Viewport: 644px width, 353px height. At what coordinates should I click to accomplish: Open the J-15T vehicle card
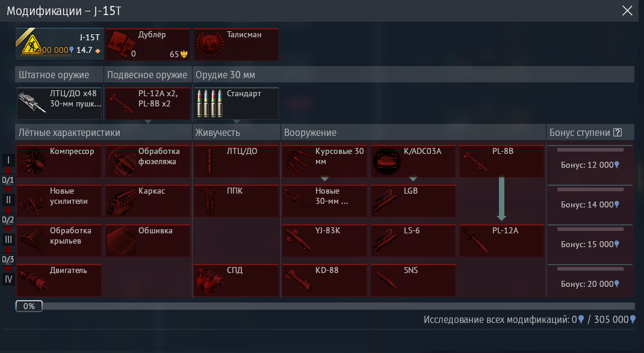point(60,44)
